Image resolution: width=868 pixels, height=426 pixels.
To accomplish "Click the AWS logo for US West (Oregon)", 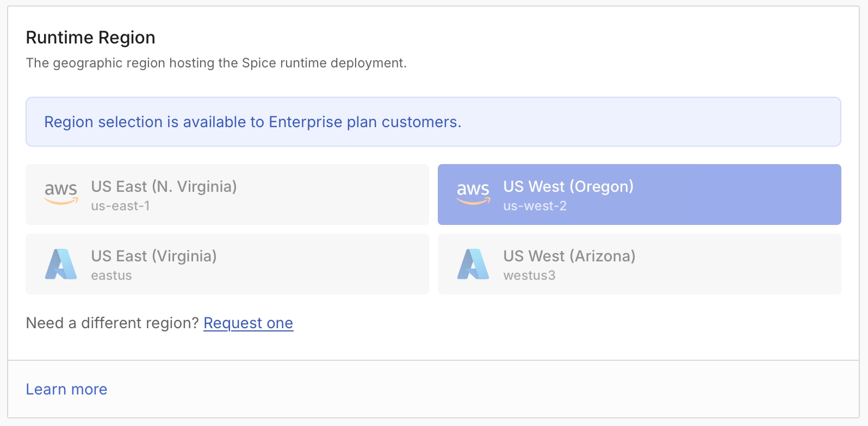I will [x=473, y=192].
